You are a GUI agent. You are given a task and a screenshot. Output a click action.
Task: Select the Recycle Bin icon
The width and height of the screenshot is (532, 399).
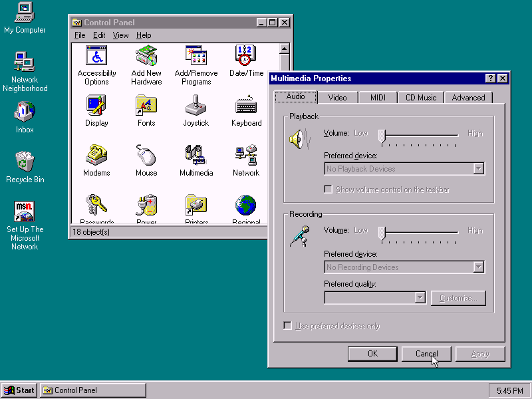pyautogui.click(x=25, y=162)
